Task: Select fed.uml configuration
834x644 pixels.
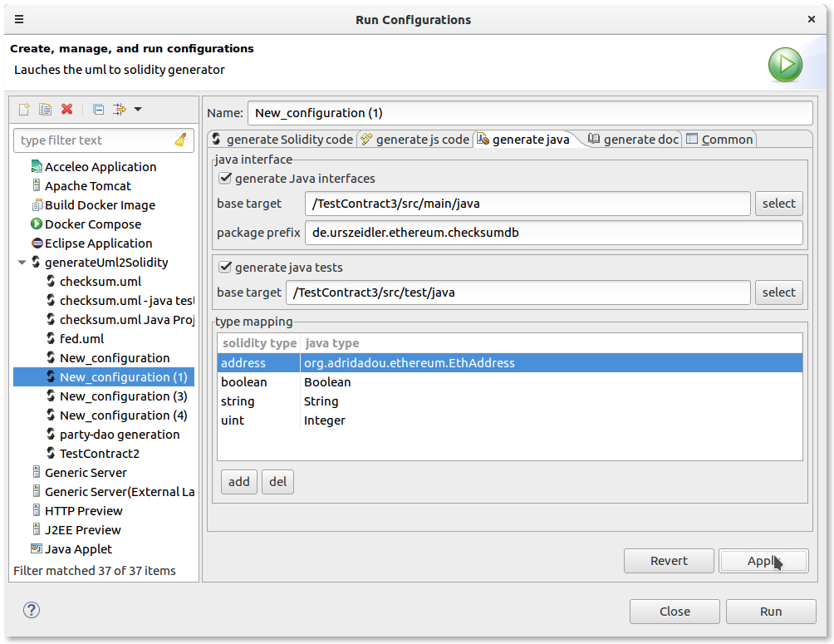Action: click(x=81, y=338)
